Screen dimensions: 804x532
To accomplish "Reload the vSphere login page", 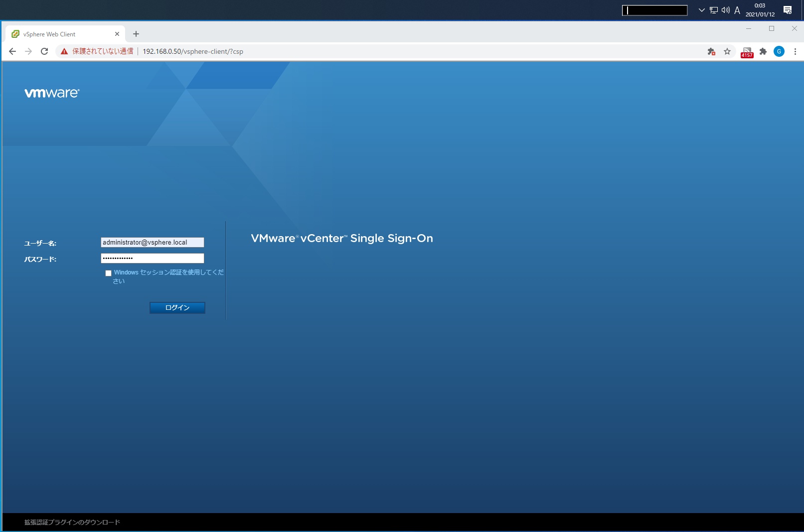I will (44, 51).
